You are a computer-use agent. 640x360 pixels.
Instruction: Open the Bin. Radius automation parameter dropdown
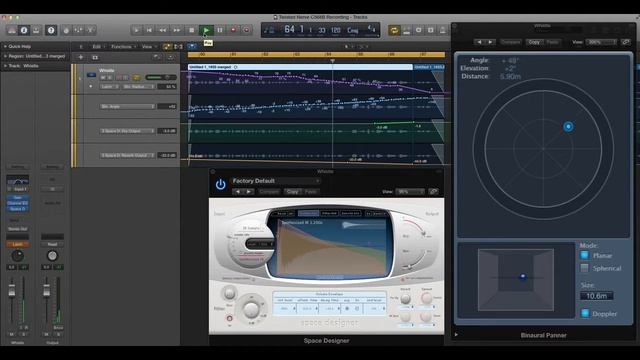point(139,87)
